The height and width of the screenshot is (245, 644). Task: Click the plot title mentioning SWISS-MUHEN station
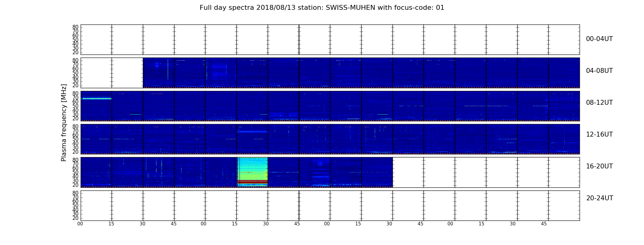point(322,8)
